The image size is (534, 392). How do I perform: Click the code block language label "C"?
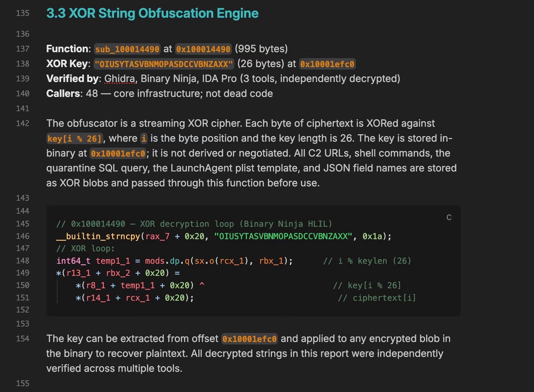pyautogui.click(x=449, y=217)
